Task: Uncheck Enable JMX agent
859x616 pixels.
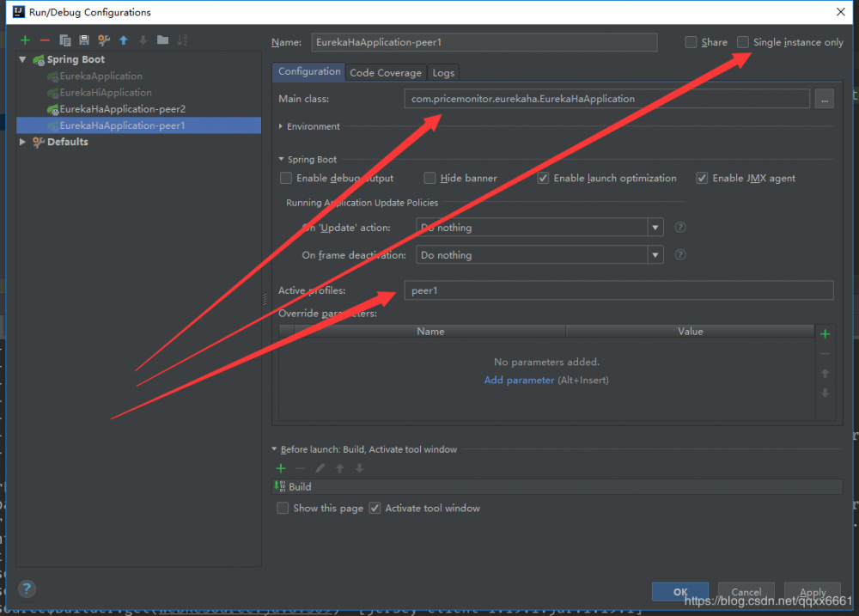Action: 702,178
